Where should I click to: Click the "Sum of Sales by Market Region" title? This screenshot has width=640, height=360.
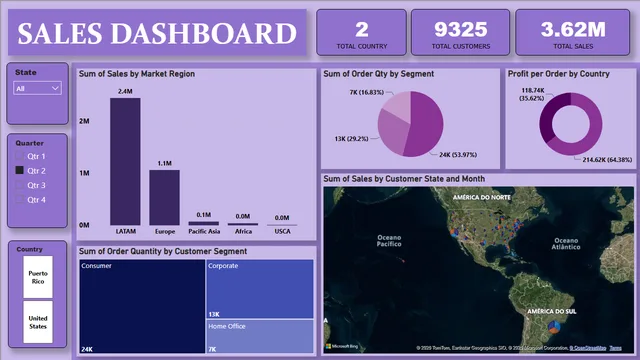137,74
